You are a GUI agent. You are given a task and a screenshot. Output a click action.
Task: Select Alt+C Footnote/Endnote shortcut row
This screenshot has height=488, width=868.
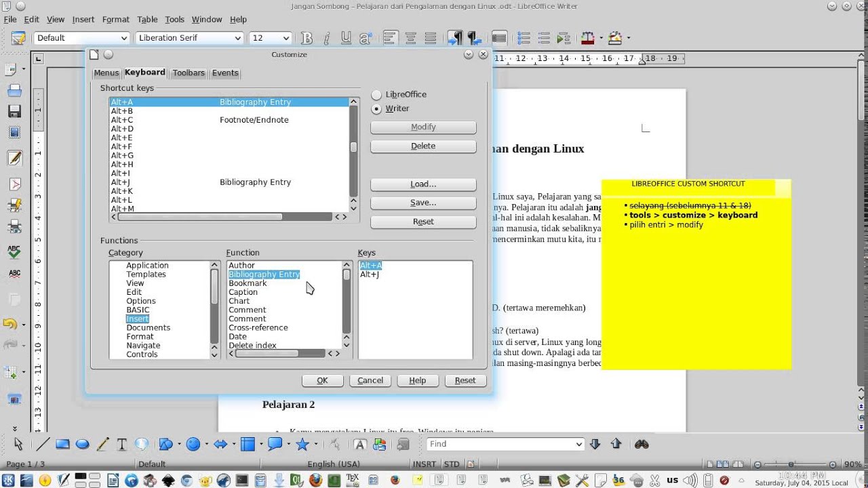point(229,120)
